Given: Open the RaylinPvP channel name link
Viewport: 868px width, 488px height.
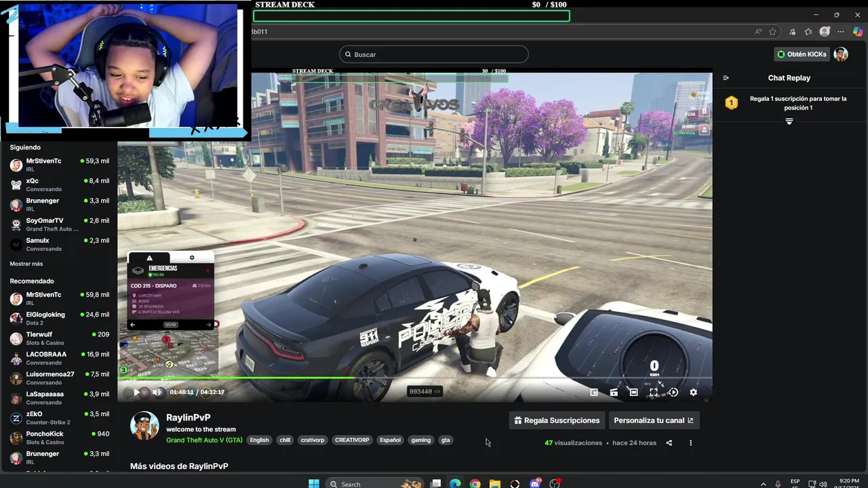Looking at the screenshot, I should tap(188, 418).
